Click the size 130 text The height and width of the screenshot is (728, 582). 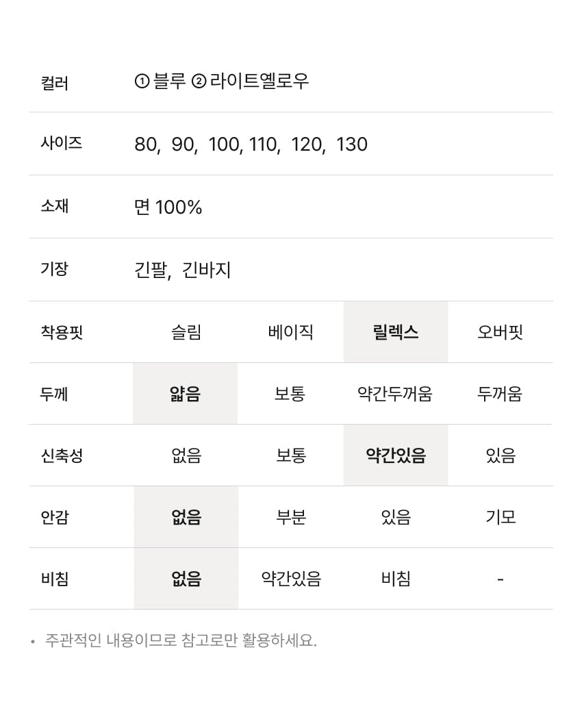point(352,145)
